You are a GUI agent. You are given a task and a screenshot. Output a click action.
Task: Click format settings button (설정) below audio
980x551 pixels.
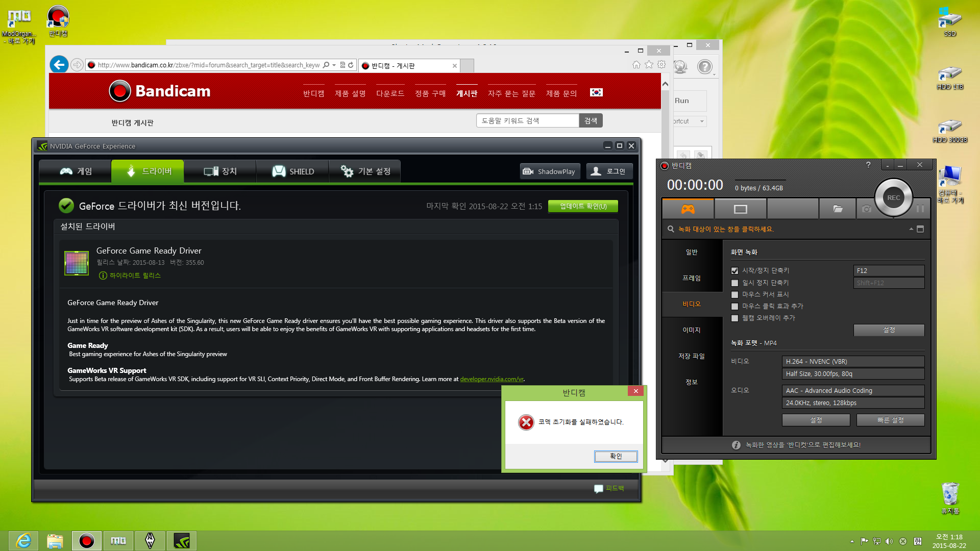(816, 420)
